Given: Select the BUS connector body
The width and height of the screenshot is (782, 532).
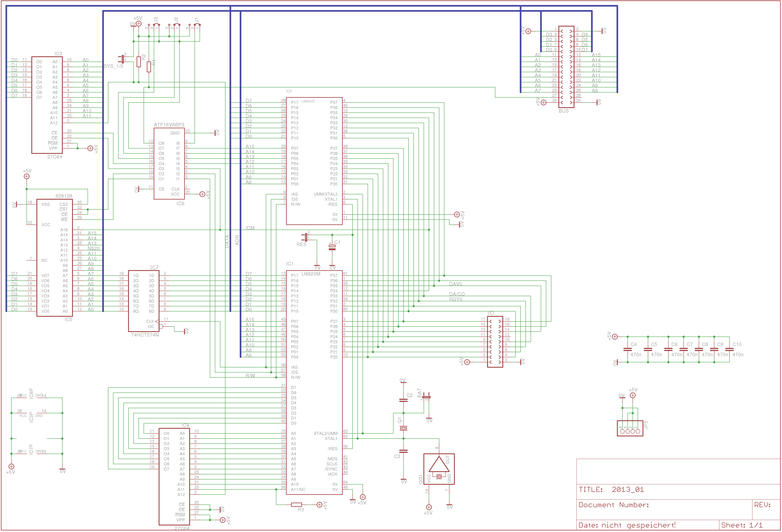Looking at the screenshot, I should click(x=566, y=67).
